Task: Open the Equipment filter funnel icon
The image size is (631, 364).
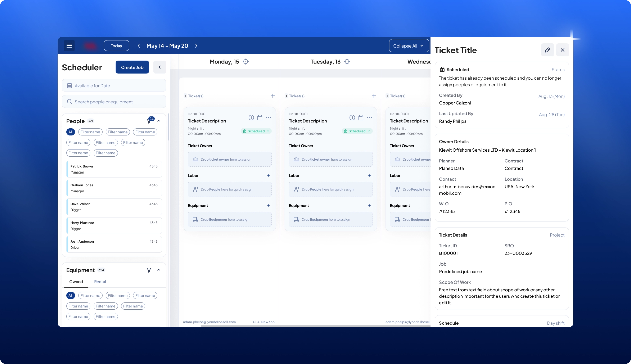Action: pos(149,270)
